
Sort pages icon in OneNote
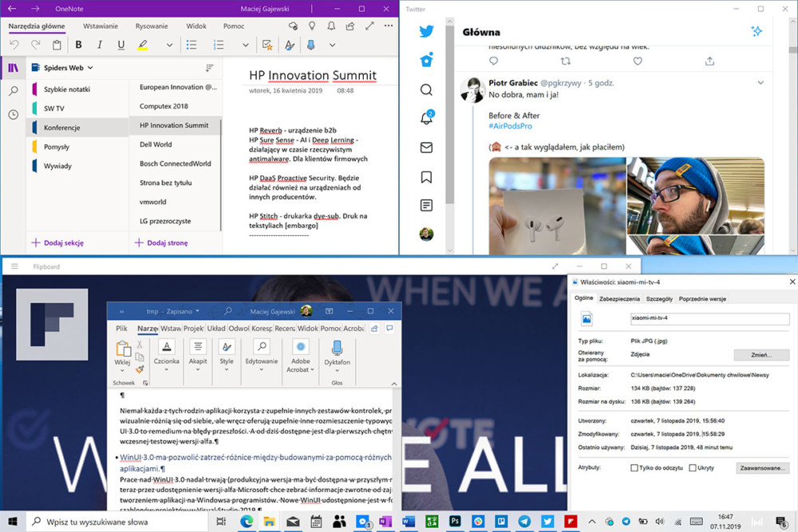[x=209, y=68]
